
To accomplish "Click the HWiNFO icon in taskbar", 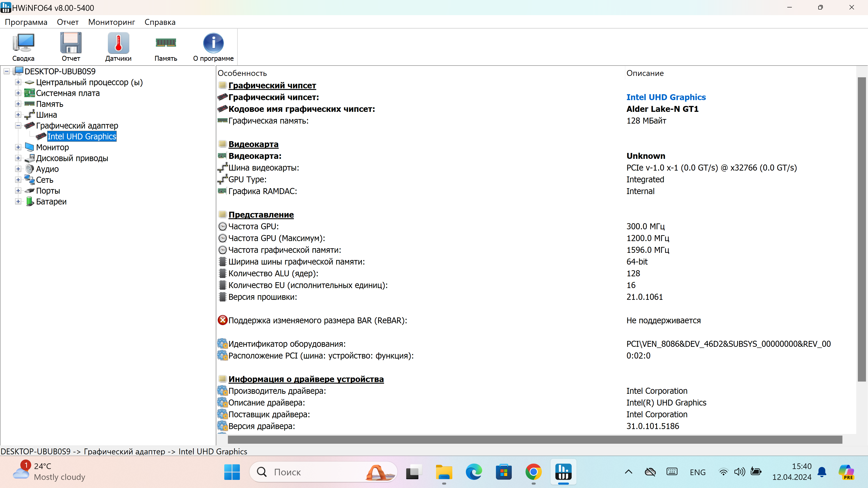I will [563, 472].
